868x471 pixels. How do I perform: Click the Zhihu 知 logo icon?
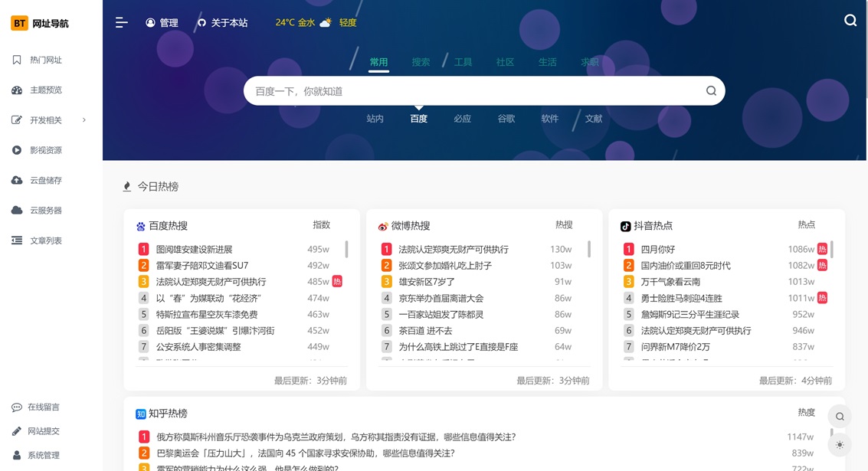141,414
